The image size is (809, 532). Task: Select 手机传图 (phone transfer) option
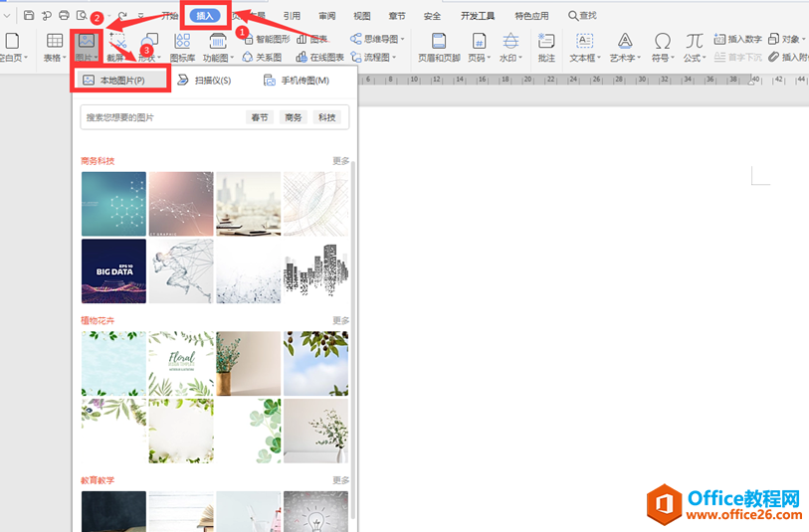pos(296,80)
